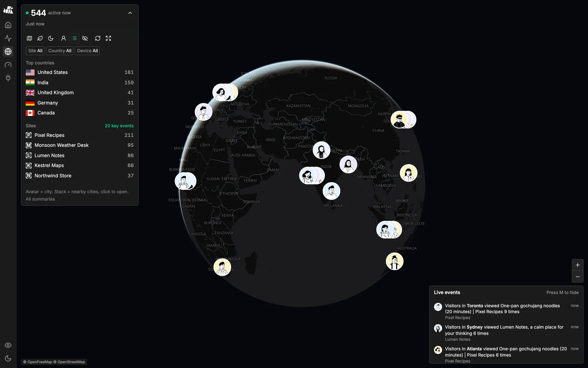Open the speed gauge icon in sidebar
588x368 pixels.
[8, 65]
